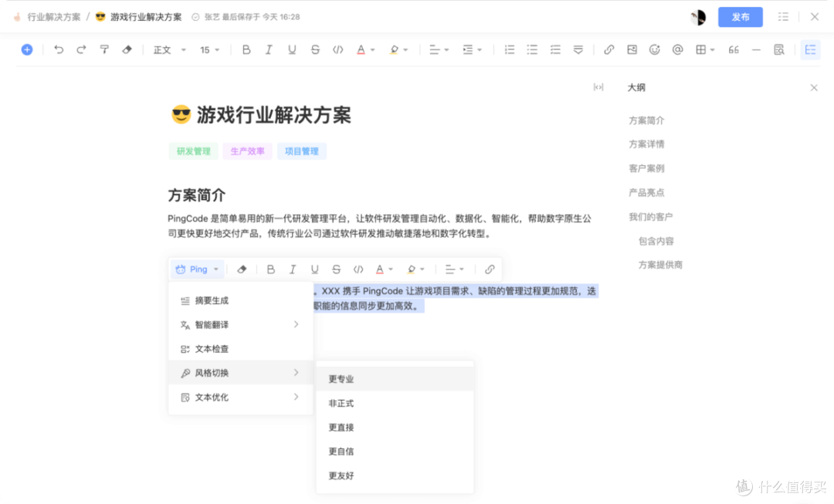The width and height of the screenshot is (834, 504).
Task: Open the font size 15 dropdown
Action: click(209, 50)
